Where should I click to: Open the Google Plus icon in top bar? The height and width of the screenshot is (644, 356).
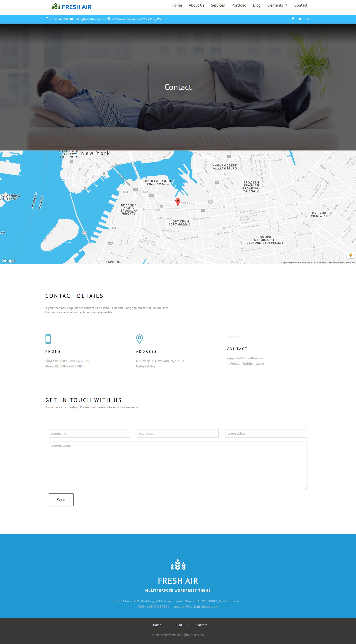(x=309, y=19)
